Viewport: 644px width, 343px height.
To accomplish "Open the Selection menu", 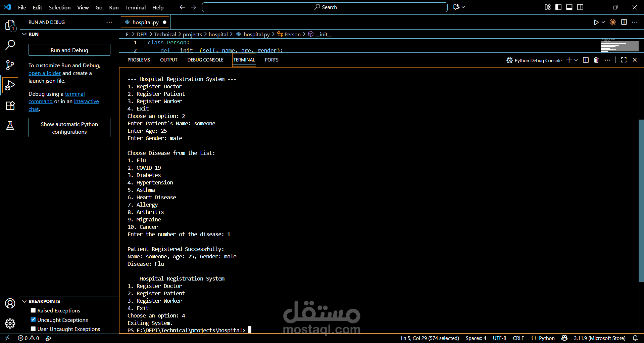I will click(59, 7).
